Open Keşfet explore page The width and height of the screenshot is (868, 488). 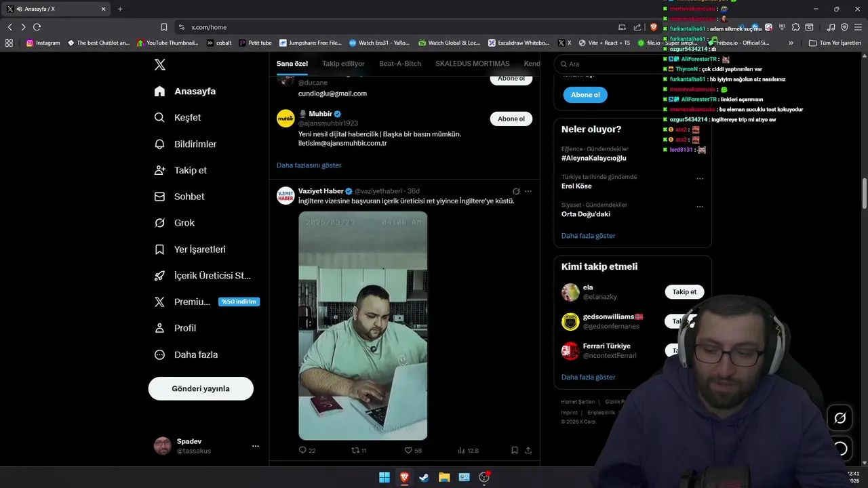tap(178, 117)
